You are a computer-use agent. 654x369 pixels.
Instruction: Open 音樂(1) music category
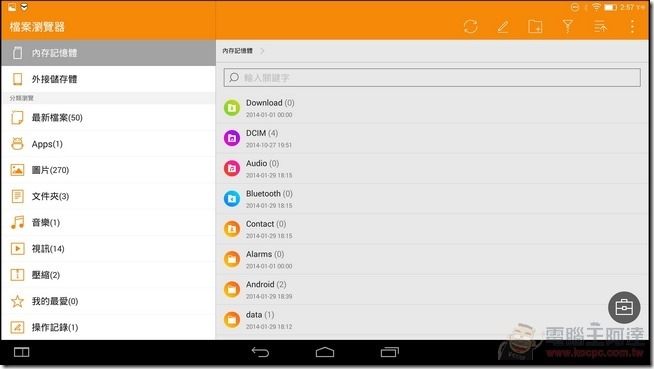[108, 223]
